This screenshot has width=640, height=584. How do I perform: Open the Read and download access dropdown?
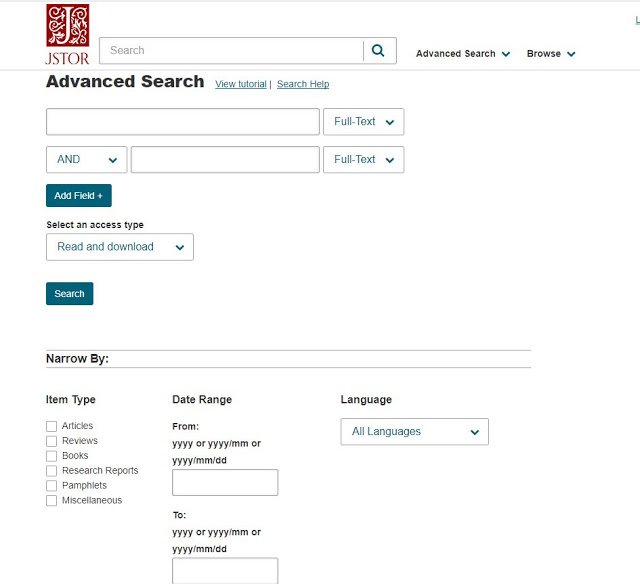click(120, 247)
